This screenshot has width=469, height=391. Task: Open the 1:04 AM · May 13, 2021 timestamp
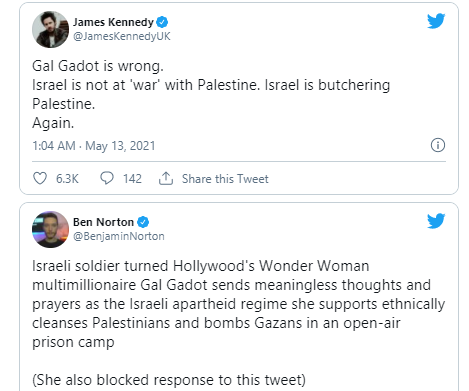(x=94, y=146)
